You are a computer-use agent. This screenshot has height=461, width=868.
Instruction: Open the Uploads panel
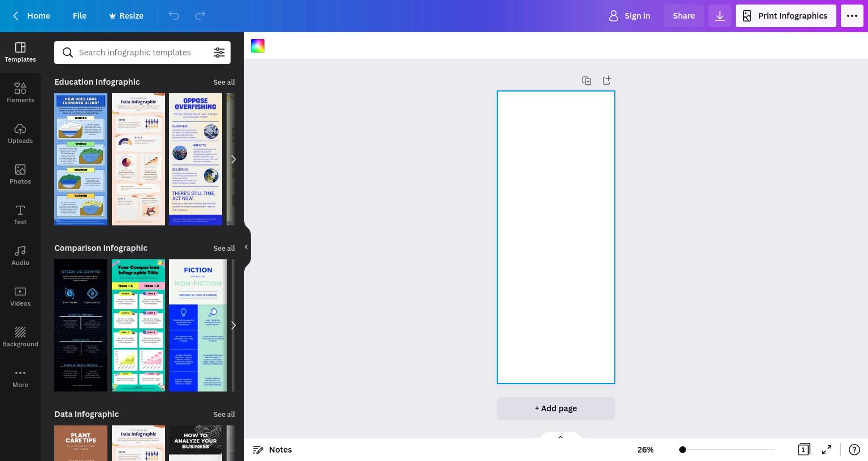pos(20,133)
